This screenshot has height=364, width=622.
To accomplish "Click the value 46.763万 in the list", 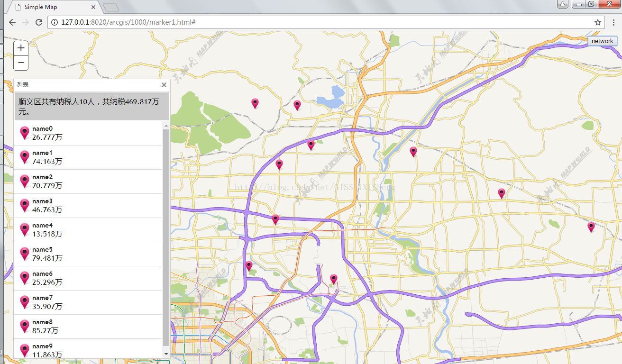I will click(x=47, y=210).
